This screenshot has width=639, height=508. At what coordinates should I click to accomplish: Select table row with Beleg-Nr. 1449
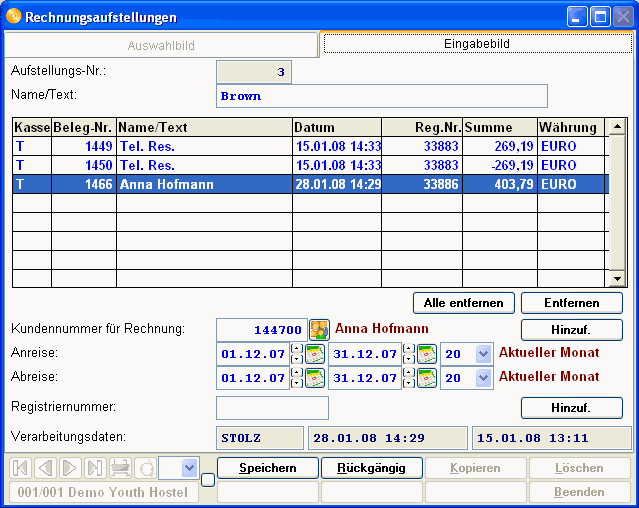[x=311, y=146]
